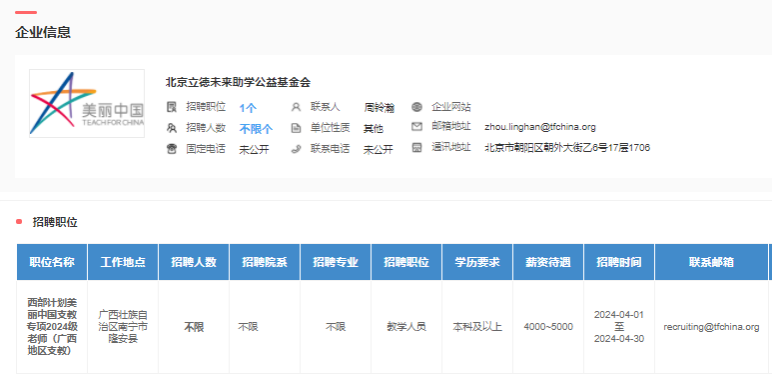Click the 联系电话 handset icon

point(296,149)
